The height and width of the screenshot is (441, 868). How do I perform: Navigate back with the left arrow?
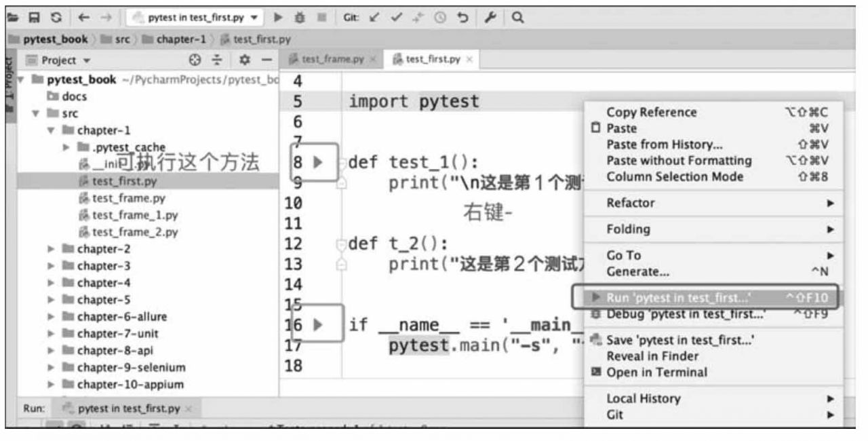click(x=85, y=19)
